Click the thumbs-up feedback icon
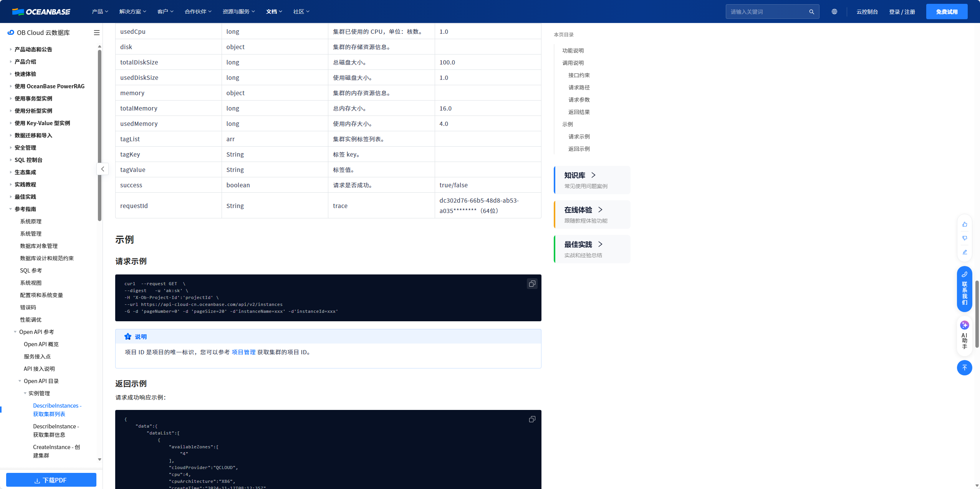The height and width of the screenshot is (489, 980). (964, 224)
